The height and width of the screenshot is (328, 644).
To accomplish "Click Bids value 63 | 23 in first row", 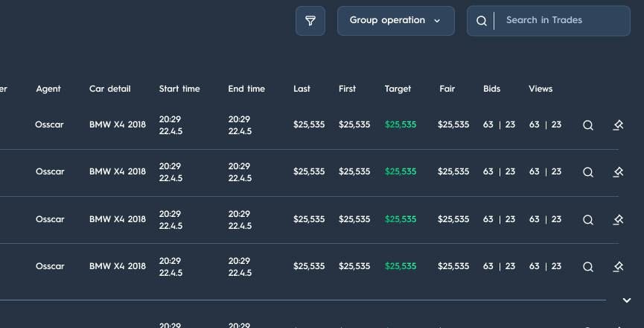I will [x=499, y=124].
